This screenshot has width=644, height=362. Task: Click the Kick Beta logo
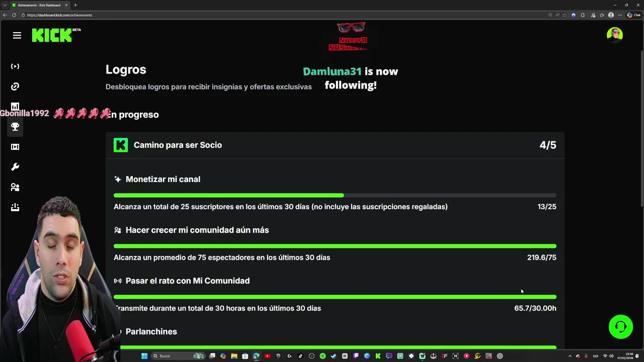[56, 35]
